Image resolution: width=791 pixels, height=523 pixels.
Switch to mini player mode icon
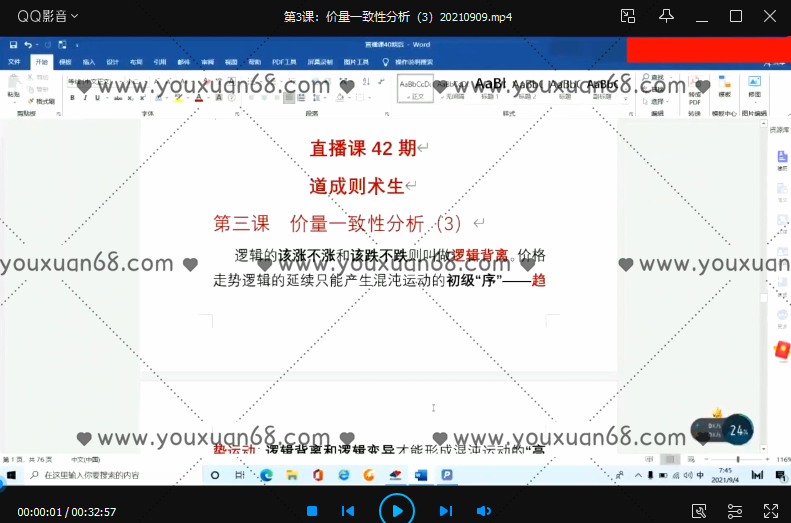point(628,16)
